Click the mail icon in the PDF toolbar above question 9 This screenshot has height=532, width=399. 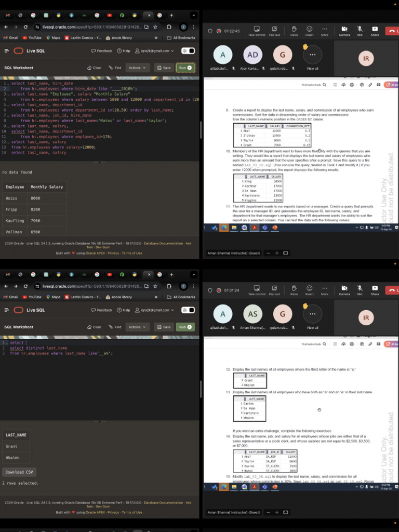378,85
